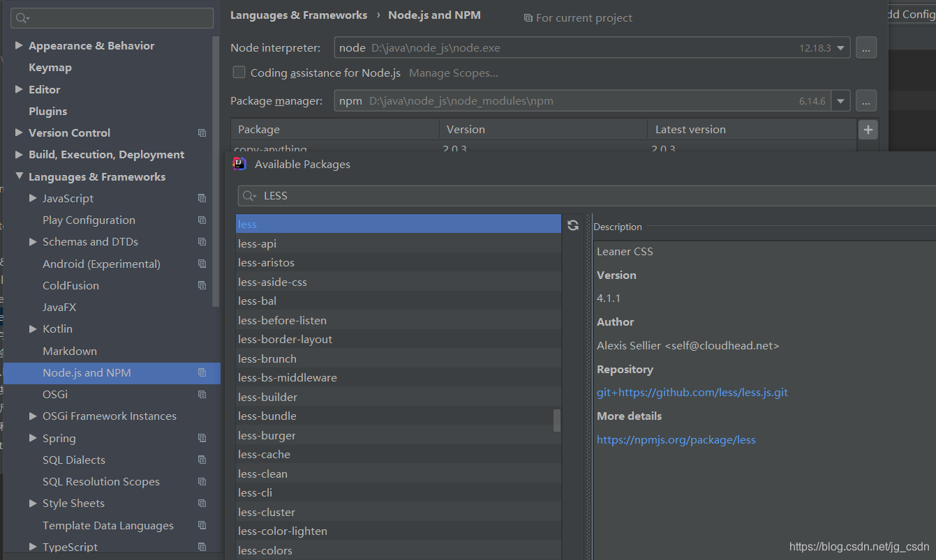Click the project-level icon beside SQL Resolution Scopes
The image size is (936, 560).
point(202,482)
